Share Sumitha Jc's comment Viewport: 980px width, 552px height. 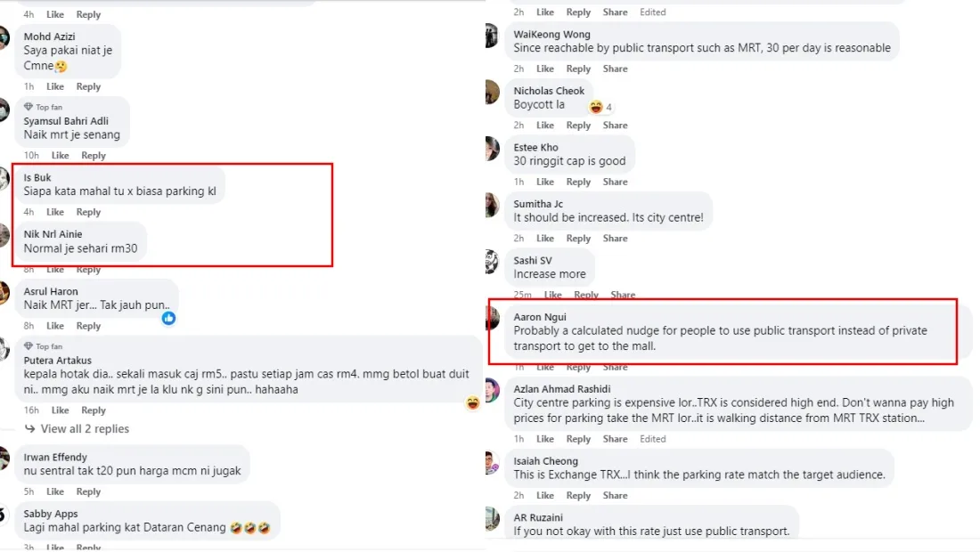615,239
